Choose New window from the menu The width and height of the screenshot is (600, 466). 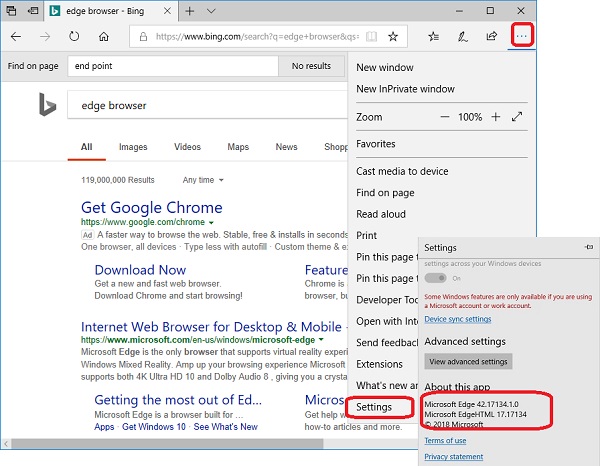tap(385, 68)
